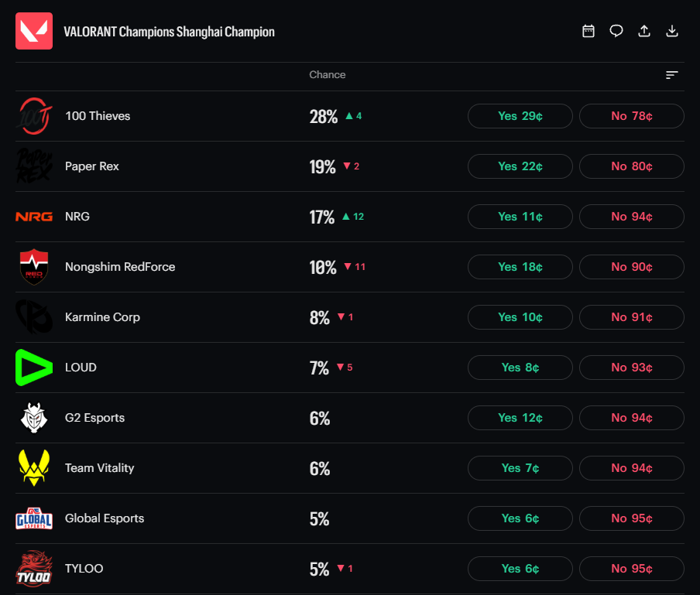Buy No 95¢ for TYLOO
This screenshot has height=595, width=700.
[632, 569]
